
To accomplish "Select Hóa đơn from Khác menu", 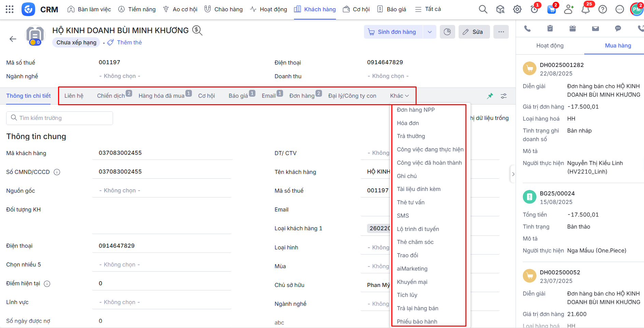I will 408,123.
